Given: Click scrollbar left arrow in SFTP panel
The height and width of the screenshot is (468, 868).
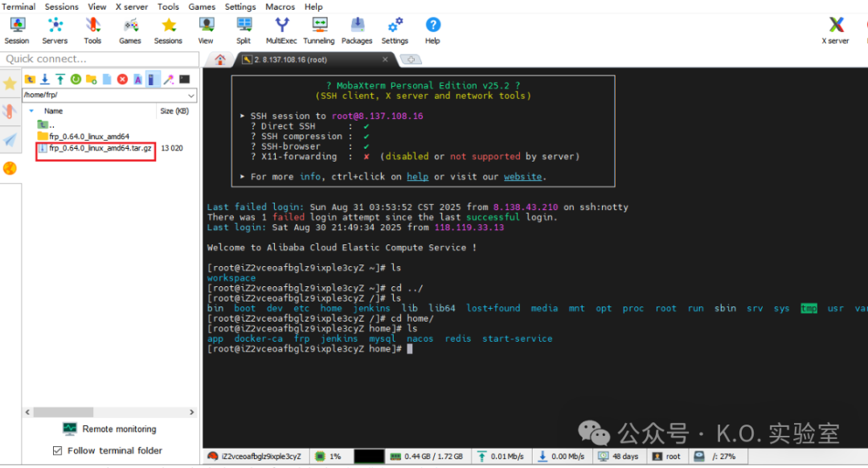Looking at the screenshot, I should 27,412.
